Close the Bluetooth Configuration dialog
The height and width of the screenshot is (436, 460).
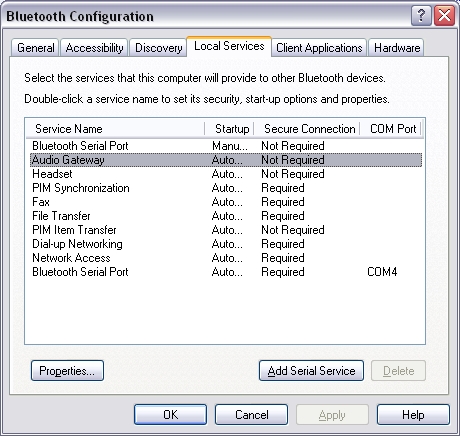[x=445, y=16]
